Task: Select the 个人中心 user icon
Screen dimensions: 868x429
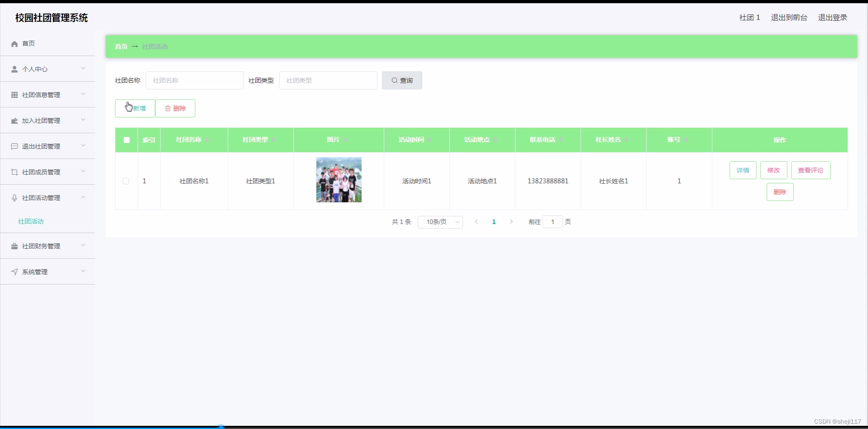Action: pos(14,69)
